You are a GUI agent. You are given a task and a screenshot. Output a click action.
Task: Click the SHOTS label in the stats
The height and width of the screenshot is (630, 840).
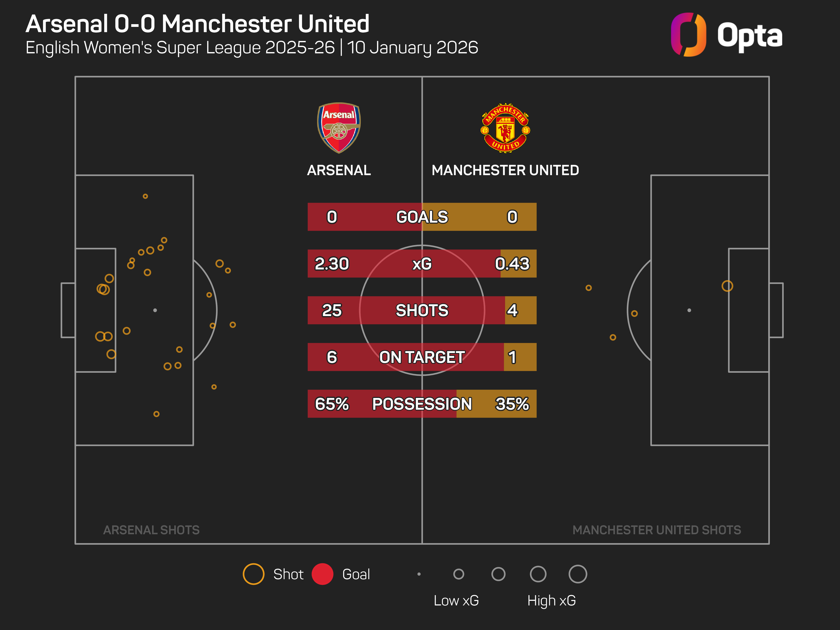422,310
